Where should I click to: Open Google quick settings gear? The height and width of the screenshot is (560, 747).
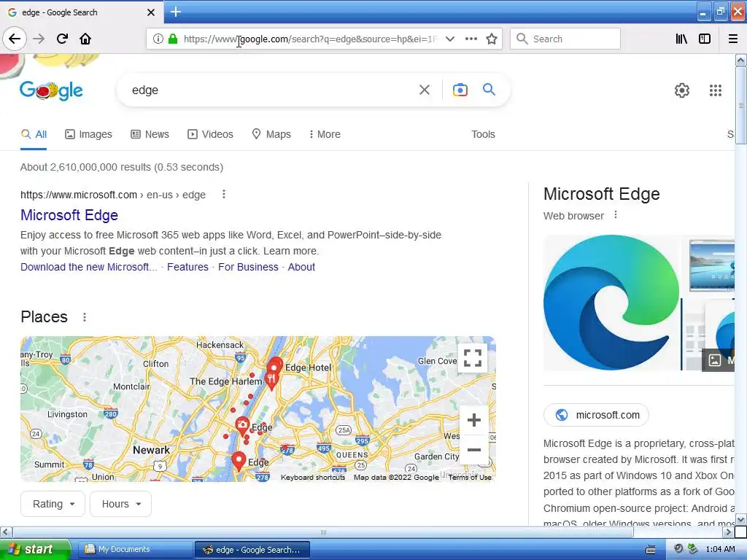pyautogui.click(x=682, y=90)
